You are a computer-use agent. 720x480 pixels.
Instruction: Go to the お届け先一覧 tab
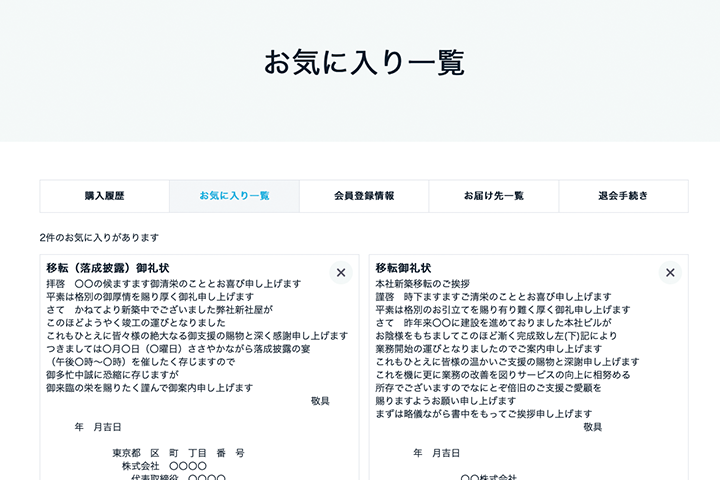click(x=493, y=196)
